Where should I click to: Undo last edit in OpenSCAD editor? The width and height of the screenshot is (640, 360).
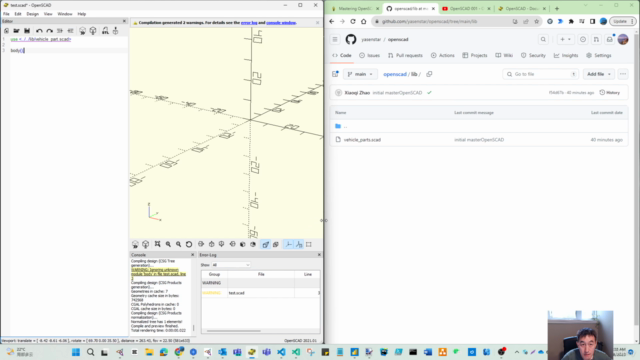point(39,31)
